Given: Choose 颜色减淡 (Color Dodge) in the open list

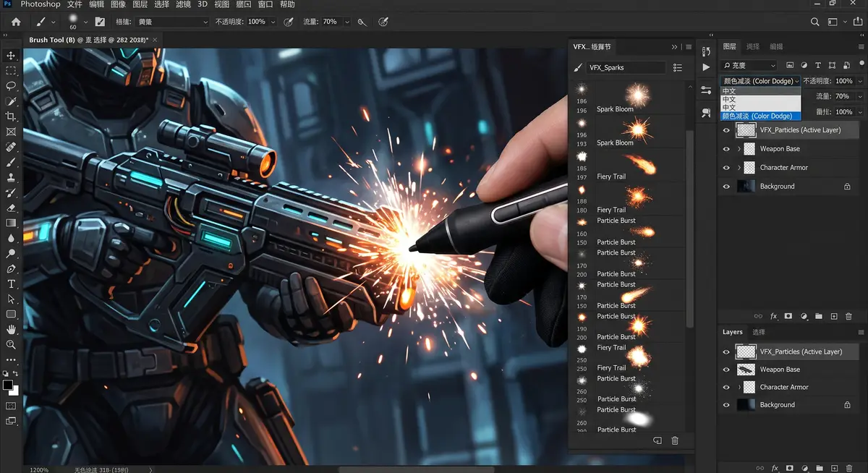Looking at the screenshot, I should pos(761,116).
